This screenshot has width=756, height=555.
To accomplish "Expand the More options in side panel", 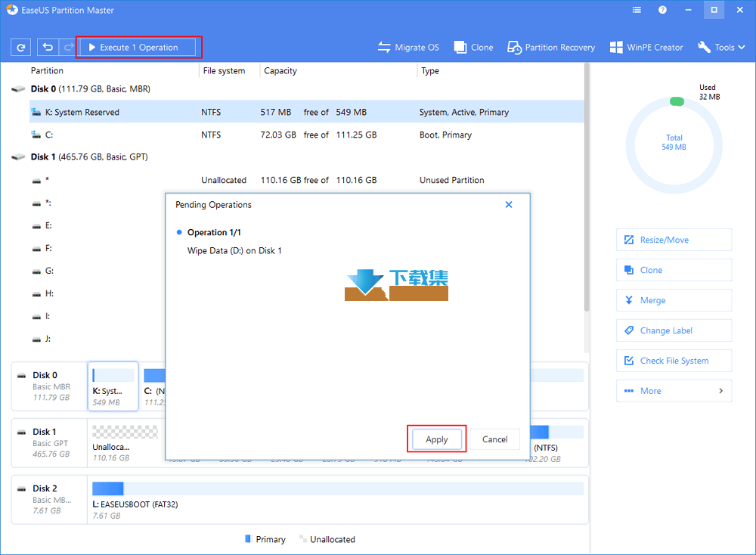I will tap(674, 391).
